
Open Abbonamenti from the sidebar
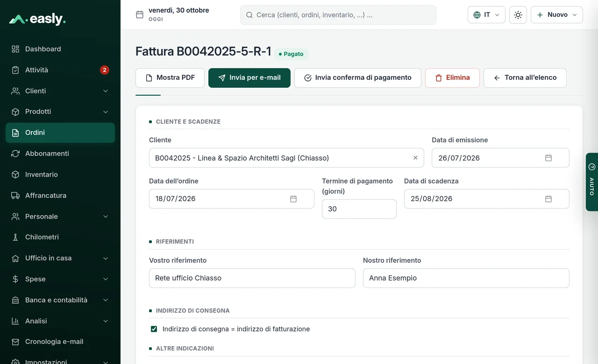60,154
